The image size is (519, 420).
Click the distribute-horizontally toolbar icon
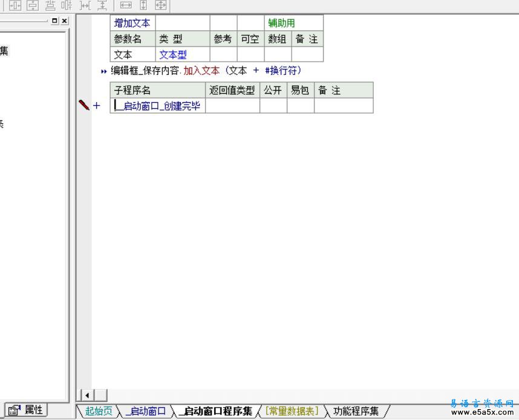coord(67,5)
